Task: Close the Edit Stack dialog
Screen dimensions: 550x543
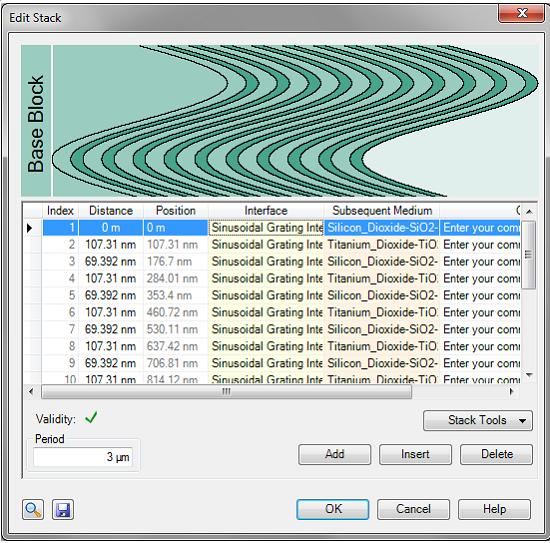Action: click(521, 14)
